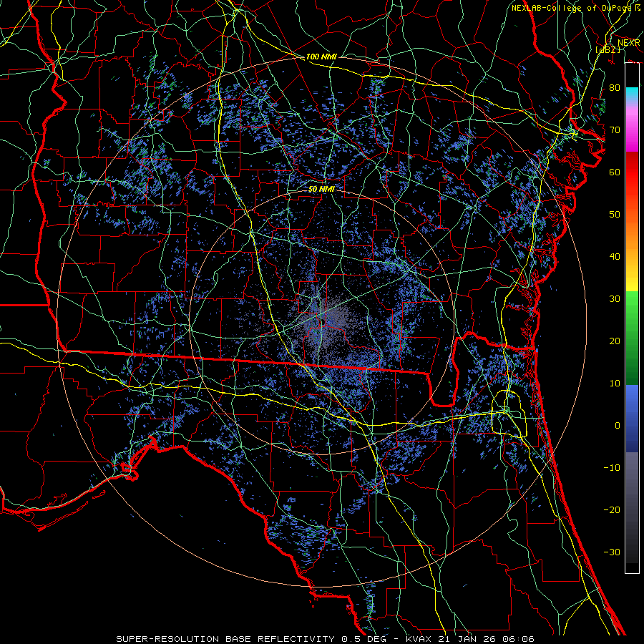Click the "100 NMI" range ring label

coord(321,57)
